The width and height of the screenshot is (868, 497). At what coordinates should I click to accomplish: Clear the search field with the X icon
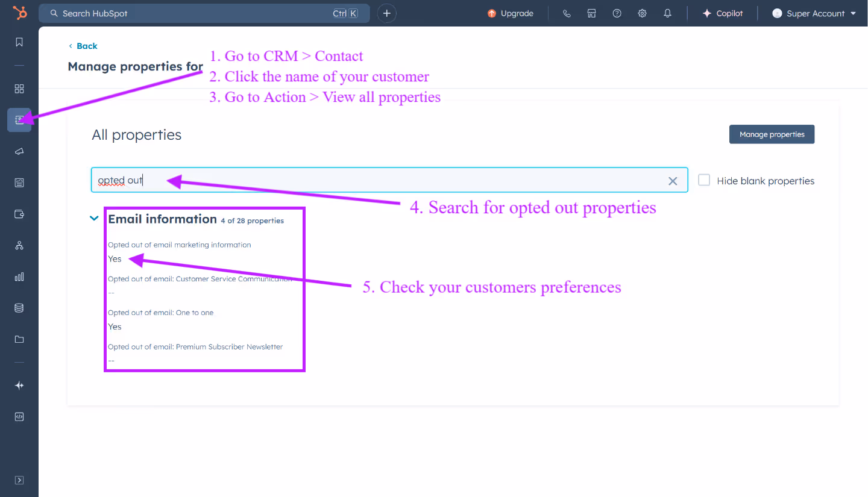click(x=673, y=180)
